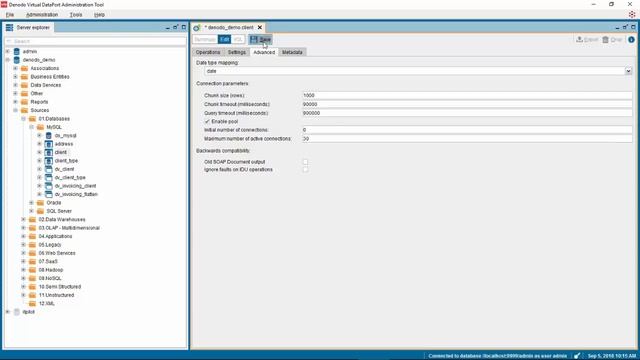This screenshot has width=640, height=360.
Task: Open the Administration menu
Action: pyautogui.click(x=42, y=15)
